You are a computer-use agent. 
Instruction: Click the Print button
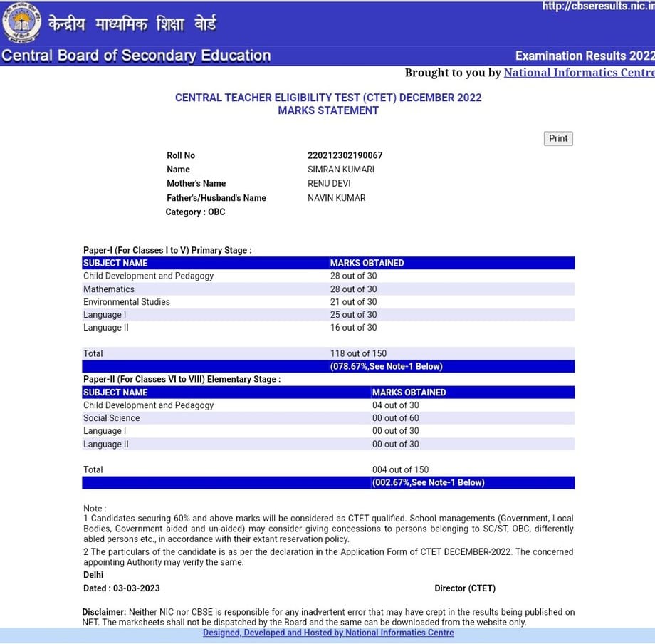tap(558, 138)
